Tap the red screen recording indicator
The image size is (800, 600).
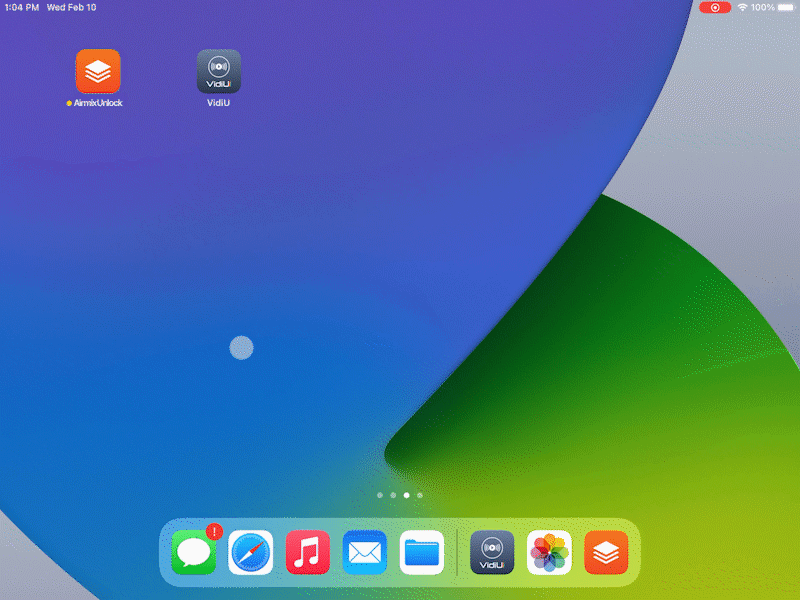[x=715, y=8]
